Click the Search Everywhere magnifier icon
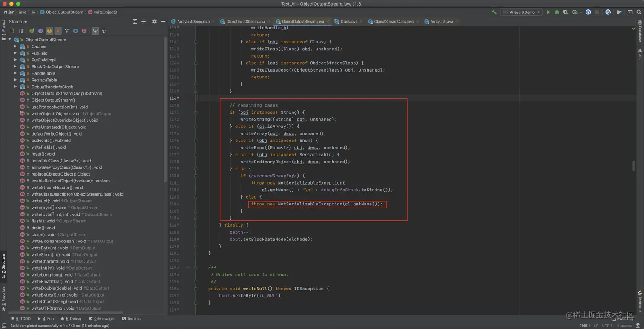644x329 pixels. (x=639, y=12)
